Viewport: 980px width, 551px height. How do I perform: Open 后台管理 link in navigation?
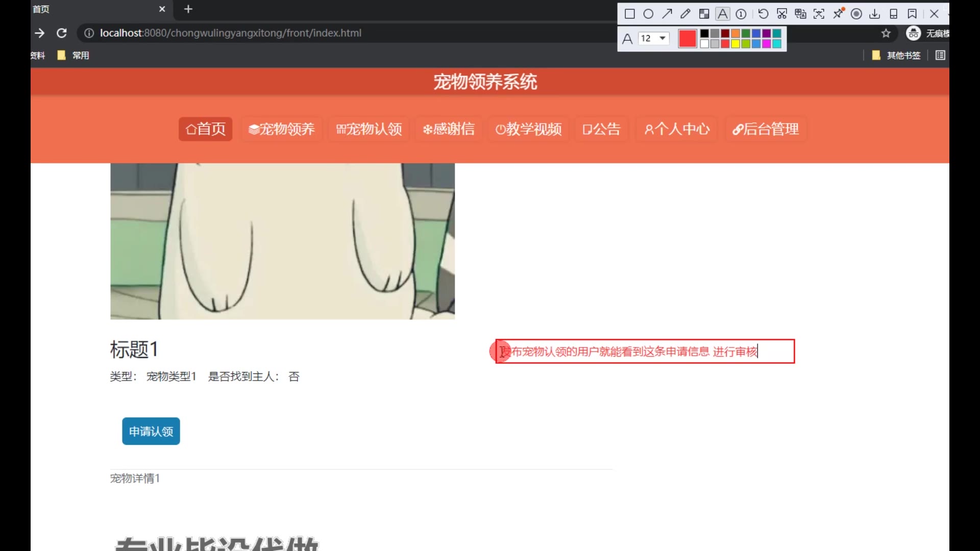pos(766,129)
